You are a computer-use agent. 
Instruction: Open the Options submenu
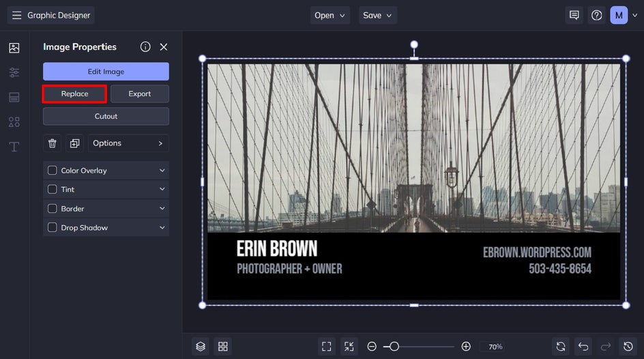click(x=128, y=143)
